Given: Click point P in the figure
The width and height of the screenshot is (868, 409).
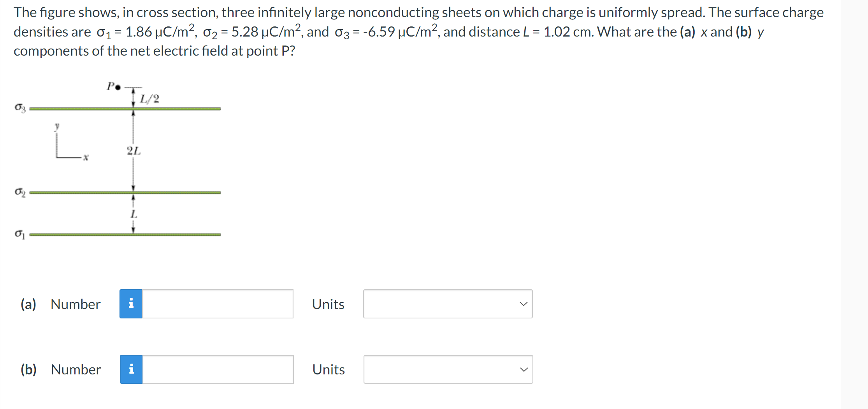Looking at the screenshot, I should coord(118,87).
